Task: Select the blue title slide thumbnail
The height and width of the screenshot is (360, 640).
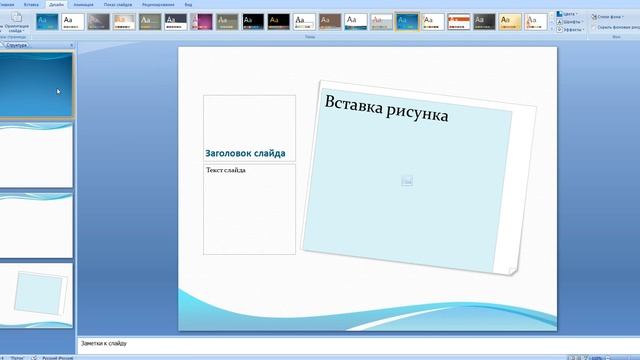Action: click(36, 84)
